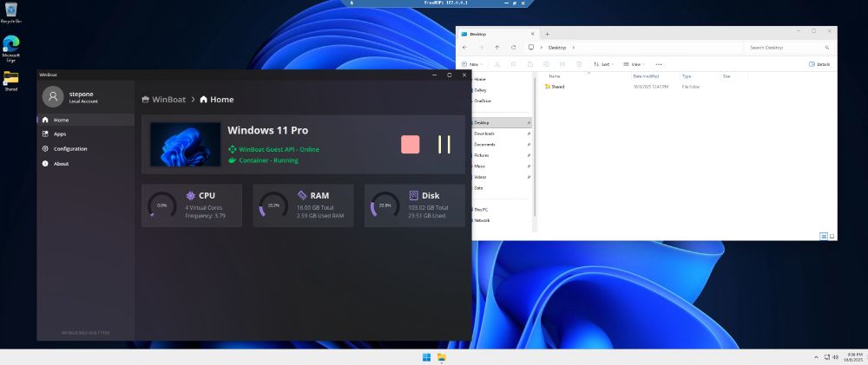Image resolution: width=868 pixels, height=365 pixels.
Task: Click the Disk usage gauge
Action: (x=385, y=205)
